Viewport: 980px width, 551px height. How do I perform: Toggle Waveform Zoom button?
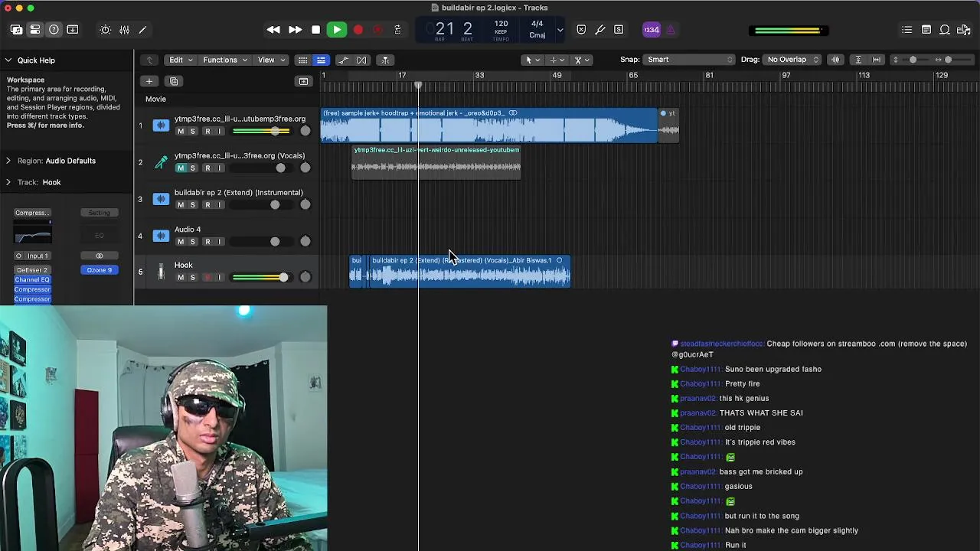coord(835,60)
